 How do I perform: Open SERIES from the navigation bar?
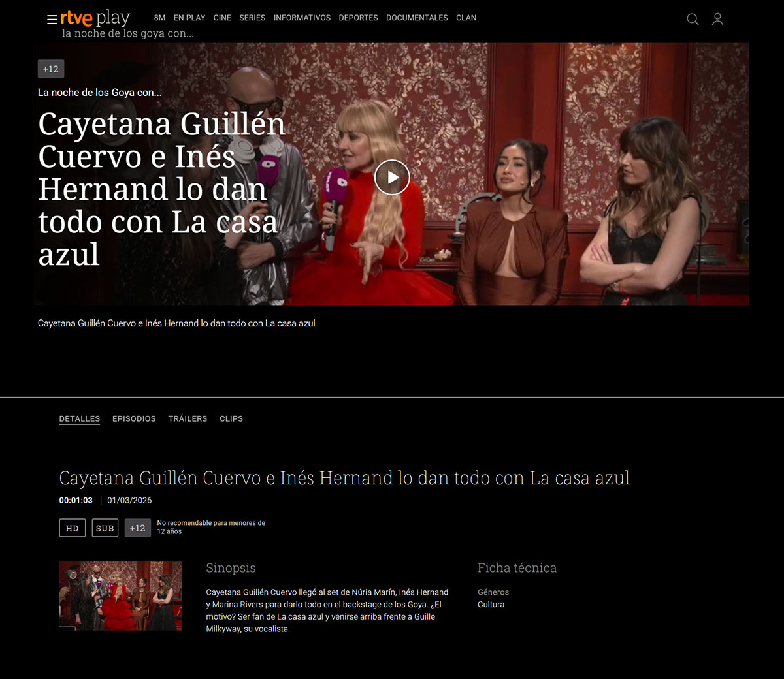click(252, 18)
